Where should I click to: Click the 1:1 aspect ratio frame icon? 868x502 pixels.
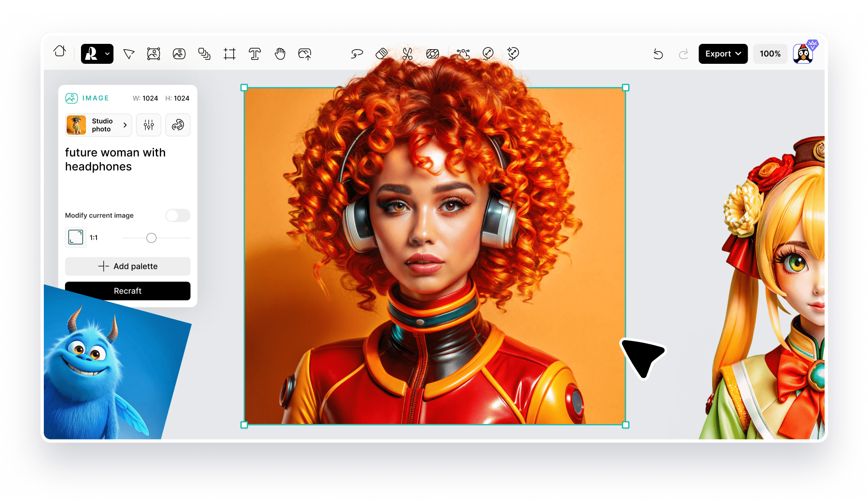[75, 237]
